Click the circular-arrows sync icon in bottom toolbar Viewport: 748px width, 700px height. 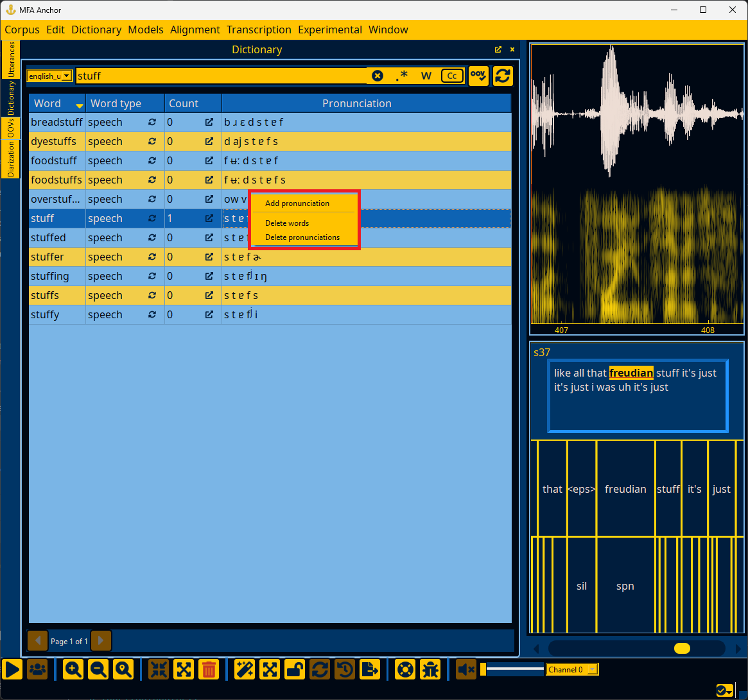[x=320, y=669]
